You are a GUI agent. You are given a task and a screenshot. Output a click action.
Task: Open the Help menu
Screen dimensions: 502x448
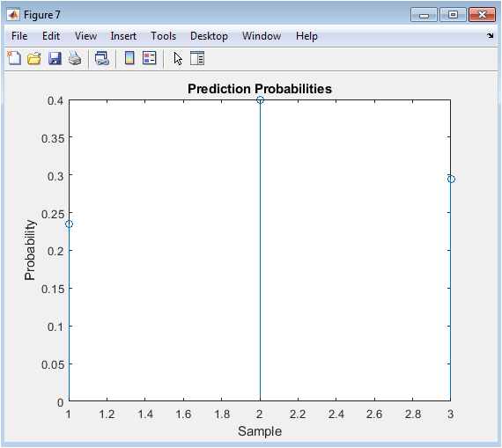click(306, 36)
